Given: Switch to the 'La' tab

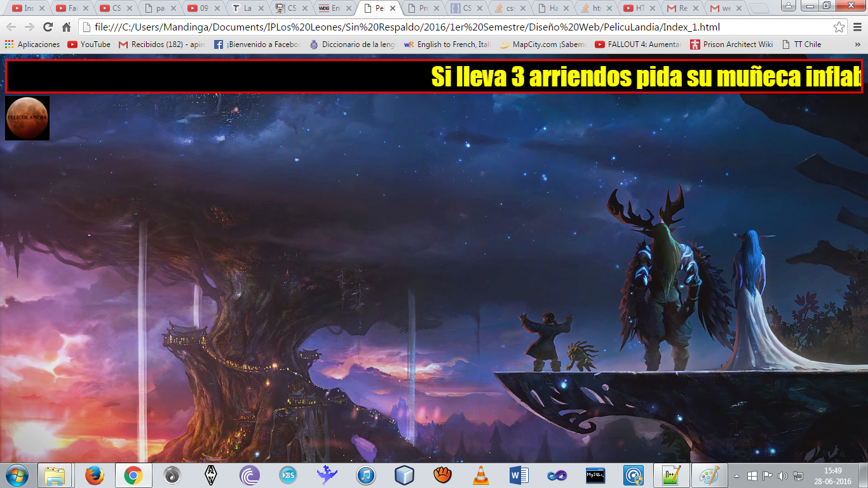Looking at the screenshot, I should tap(248, 8).
